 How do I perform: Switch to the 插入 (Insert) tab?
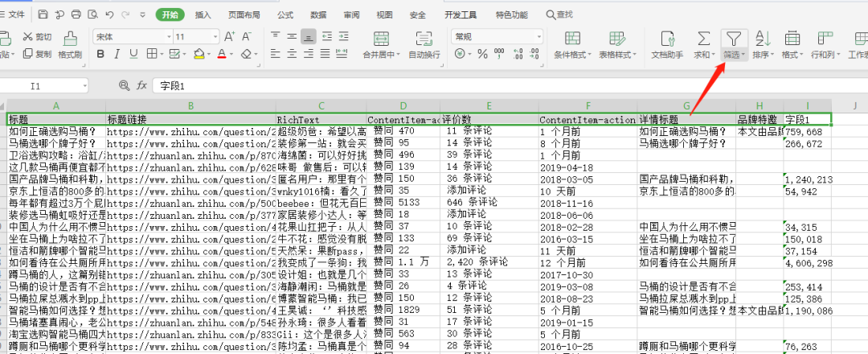click(x=203, y=14)
